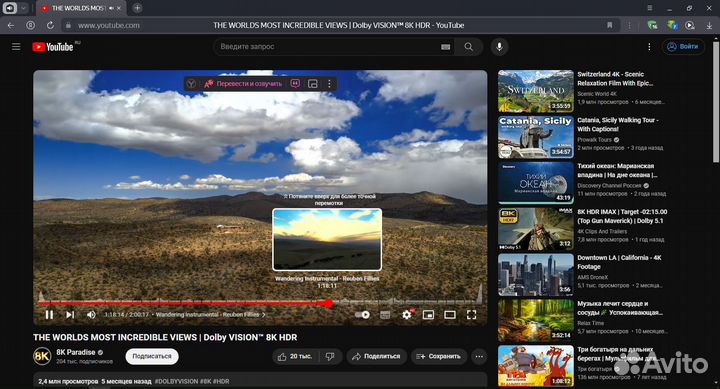Viewport: 720px width, 389px height.
Task: Expand the tab groups dropdown arrow at top-left
Action: [x=23, y=8]
